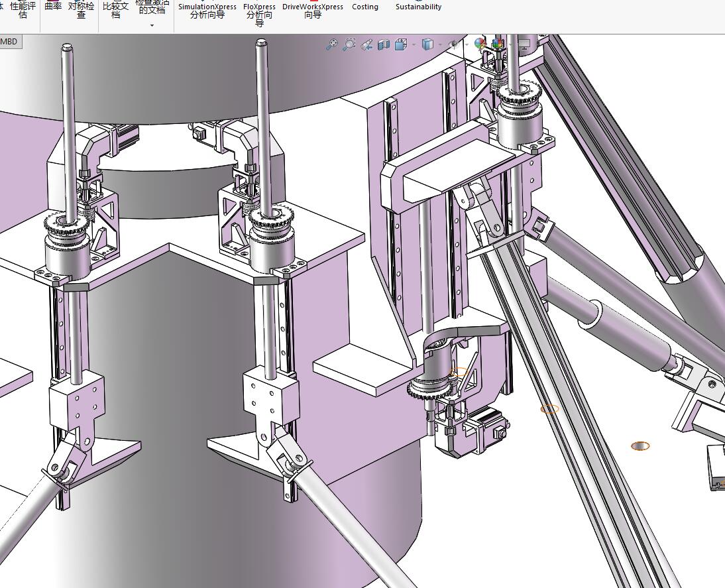
Task: Expand the Hide/Show Items dropdown arrow
Action: (x=467, y=45)
